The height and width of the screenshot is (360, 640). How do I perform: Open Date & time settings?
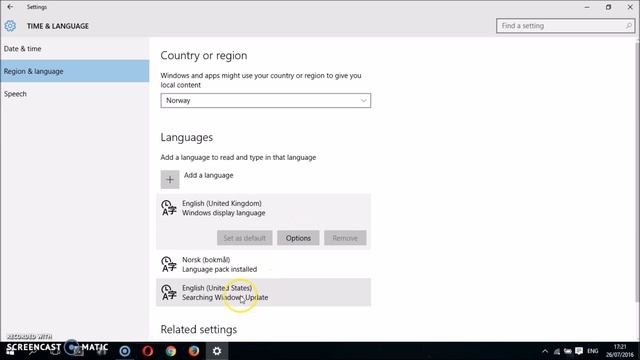tap(75, 49)
